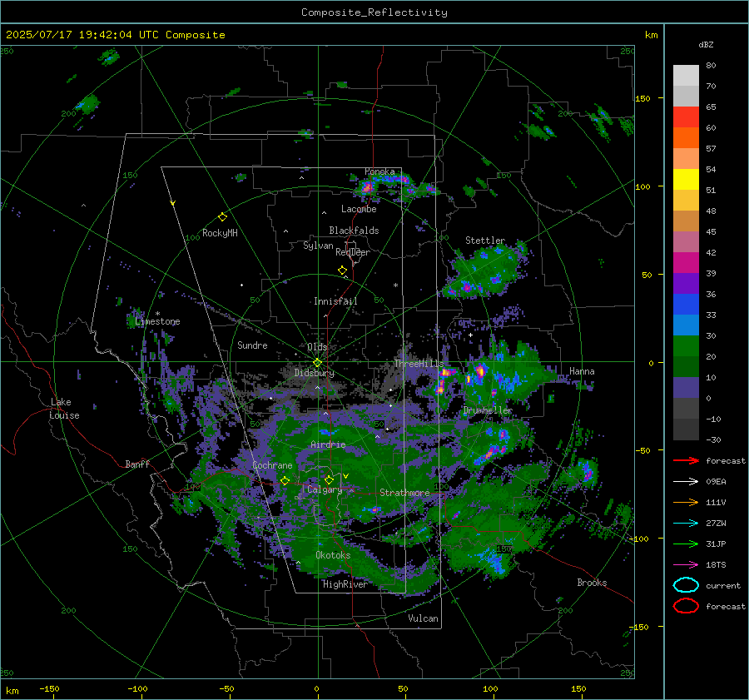Click the Stettler city label
This screenshot has height=700, width=749.
pyautogui.click(x=485, y=241)
